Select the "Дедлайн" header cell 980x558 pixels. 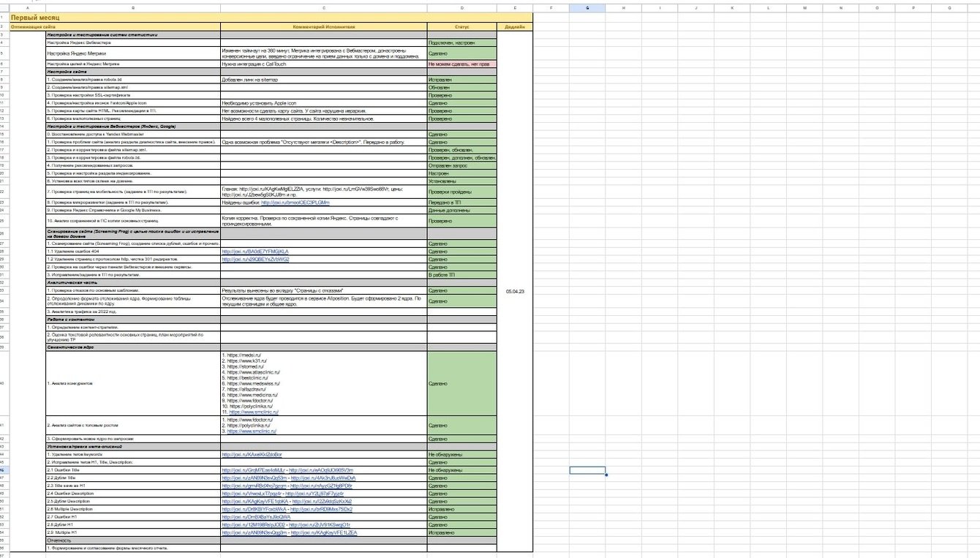[x=515, y=26]
